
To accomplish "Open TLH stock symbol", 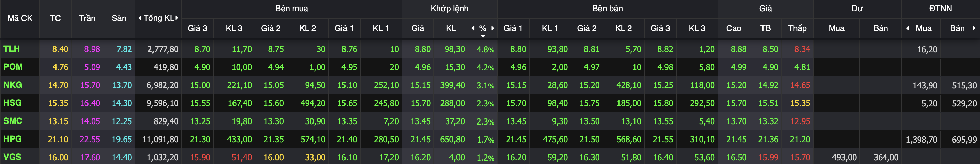I will [x=12, y=49].
